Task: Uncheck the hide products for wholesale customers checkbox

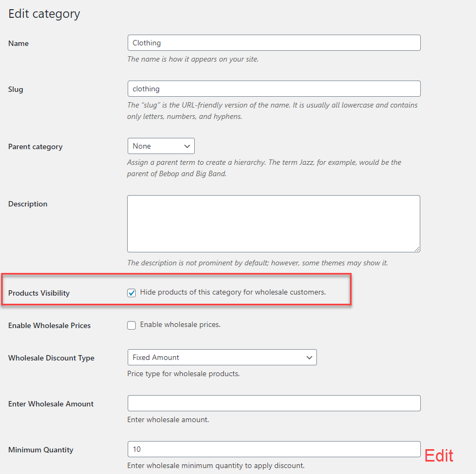Action: (131, 293)
